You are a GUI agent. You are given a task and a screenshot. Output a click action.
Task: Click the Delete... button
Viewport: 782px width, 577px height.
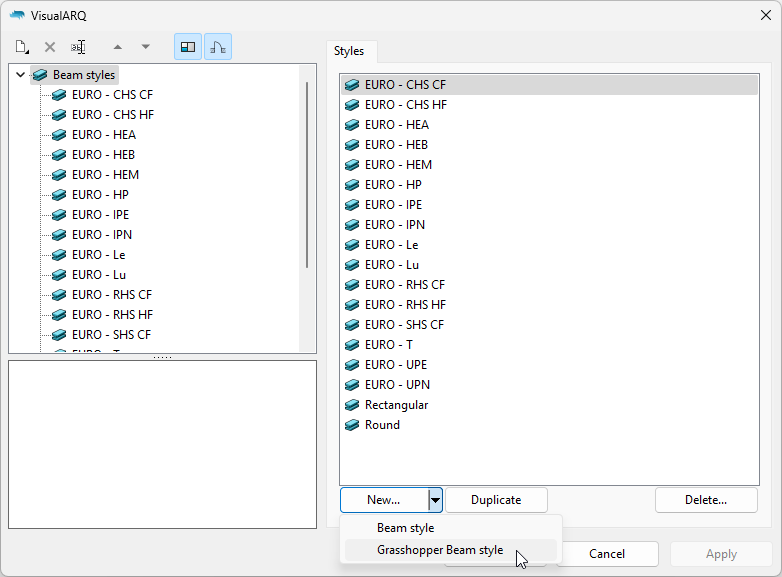706,500
